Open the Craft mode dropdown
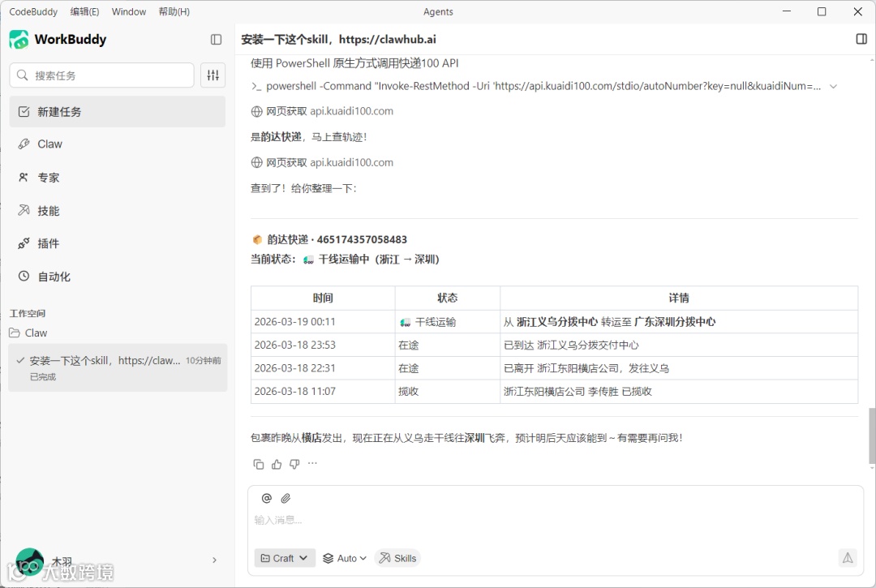 click(x=285, y=558)
